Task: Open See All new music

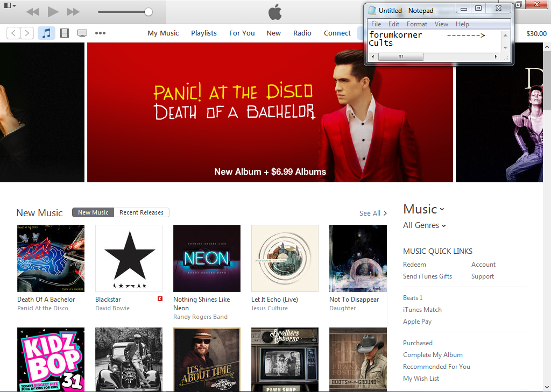Action: pos(373,213)
